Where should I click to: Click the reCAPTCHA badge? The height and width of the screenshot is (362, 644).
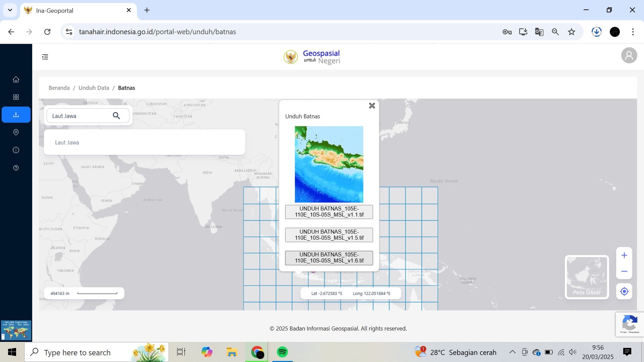(x=629, y=324)
